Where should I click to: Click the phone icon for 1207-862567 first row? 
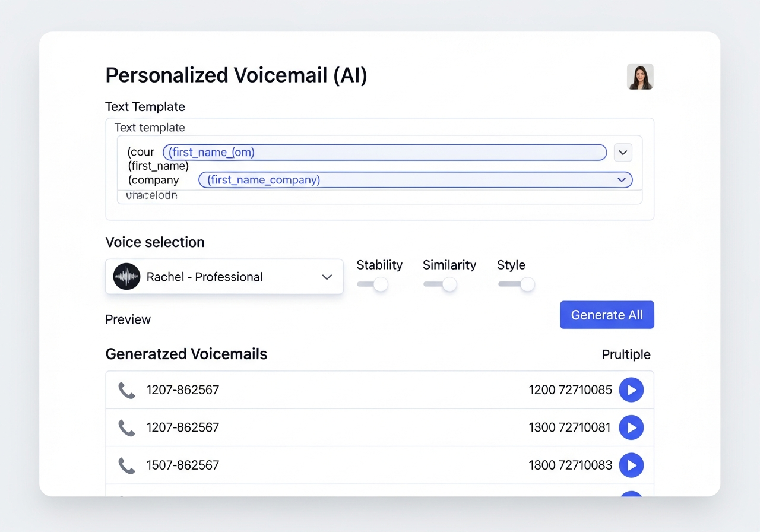pyautogui.click(x=126, y=390)
